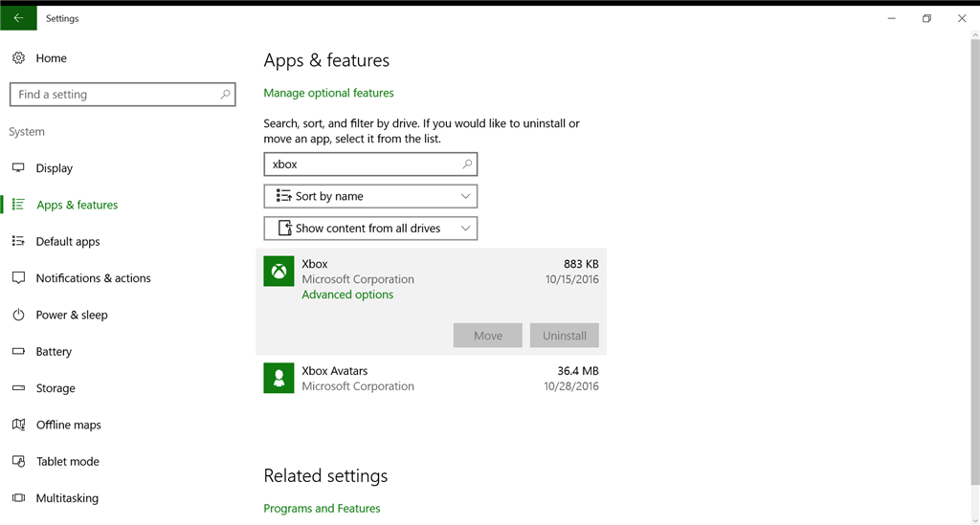Click the Multitasking icon
This screenshot has width=980, height=525.
point(19,497)
